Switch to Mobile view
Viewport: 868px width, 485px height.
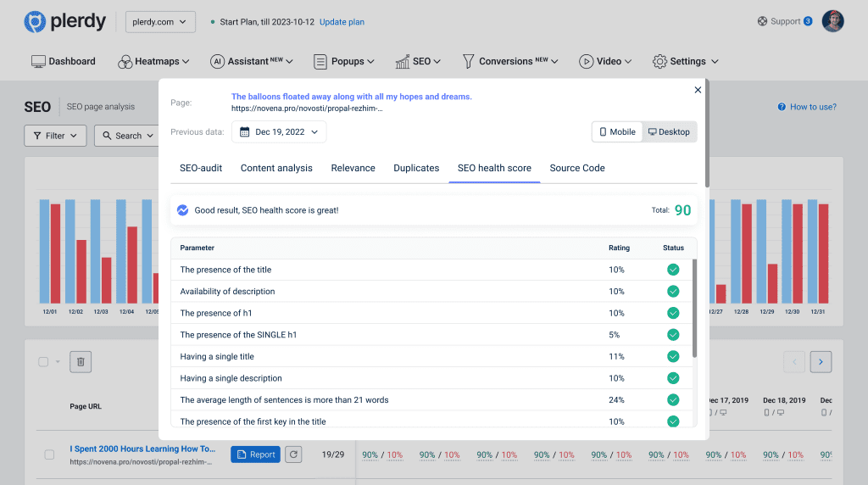617,131
